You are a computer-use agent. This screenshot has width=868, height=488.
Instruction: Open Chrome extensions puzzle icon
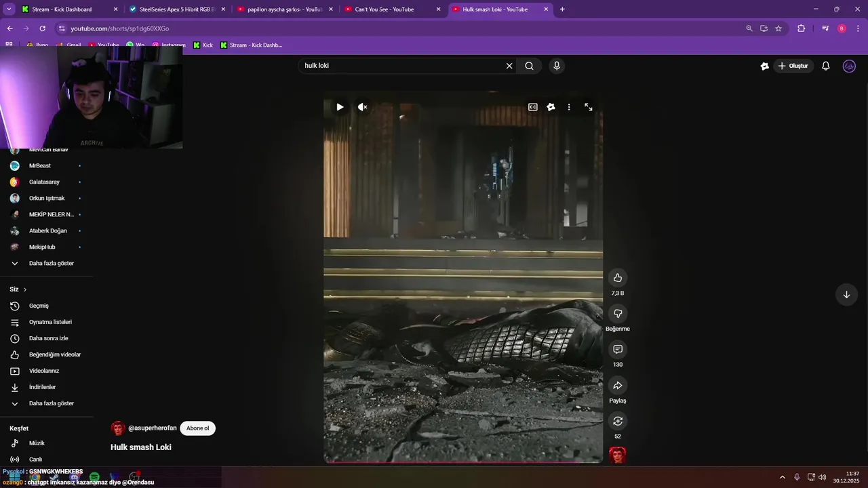(x=802, y=28)
